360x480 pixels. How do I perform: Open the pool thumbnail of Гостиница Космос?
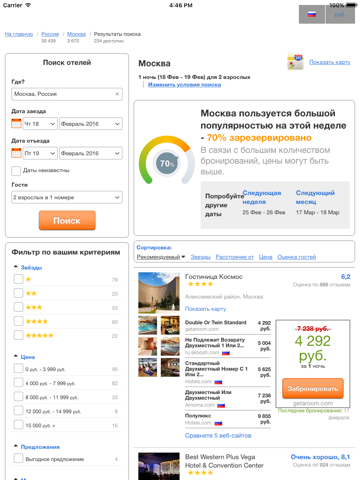pyautogui.click(x=148, y=325)
